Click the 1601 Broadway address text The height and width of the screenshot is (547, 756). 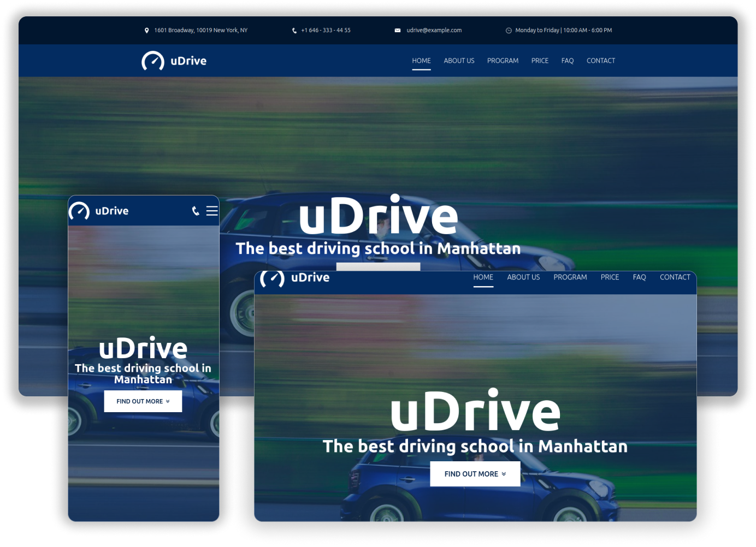tap(200, 31)
